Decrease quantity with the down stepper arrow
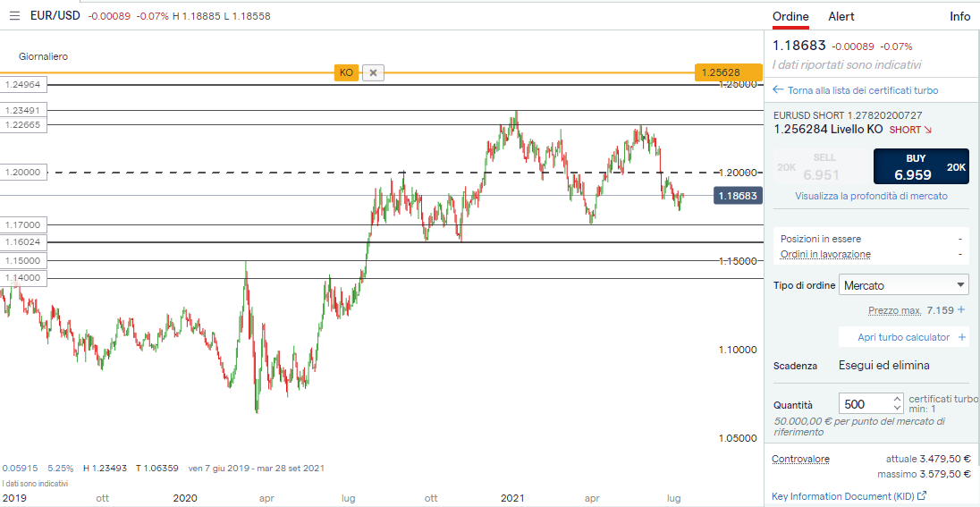This screenshot has height=507, width=980. 897,409
